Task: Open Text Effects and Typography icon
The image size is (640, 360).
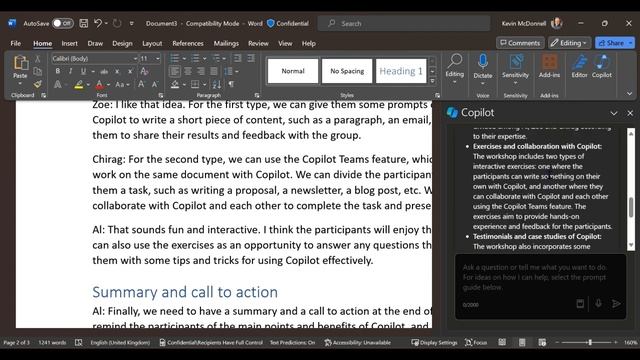Action: click(58, 84)
